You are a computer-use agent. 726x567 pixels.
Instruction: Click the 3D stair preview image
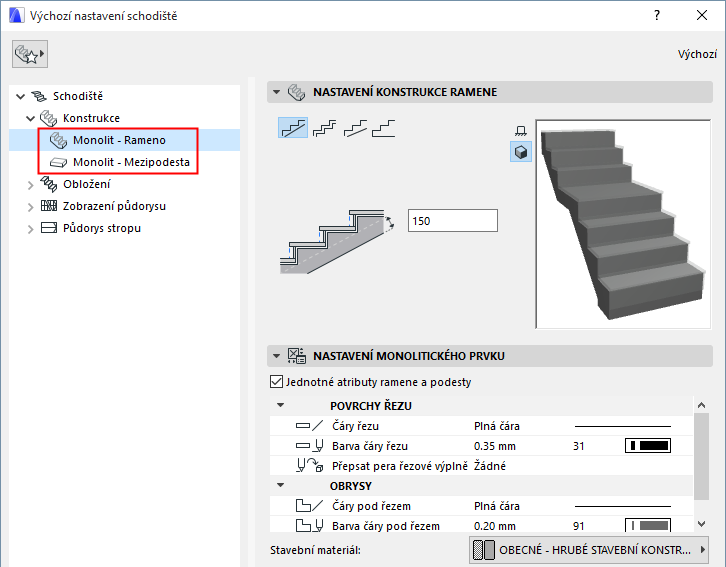click(623, 224)
